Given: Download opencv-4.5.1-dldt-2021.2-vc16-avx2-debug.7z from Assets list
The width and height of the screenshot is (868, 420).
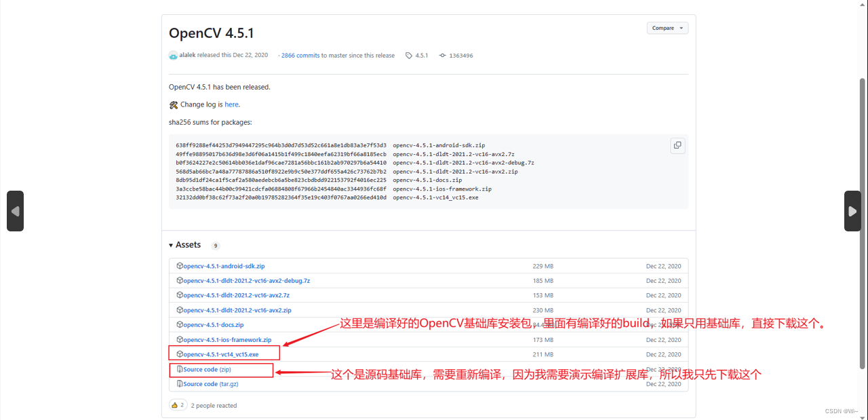Looking at the screenshot, I should pos(246,281).
